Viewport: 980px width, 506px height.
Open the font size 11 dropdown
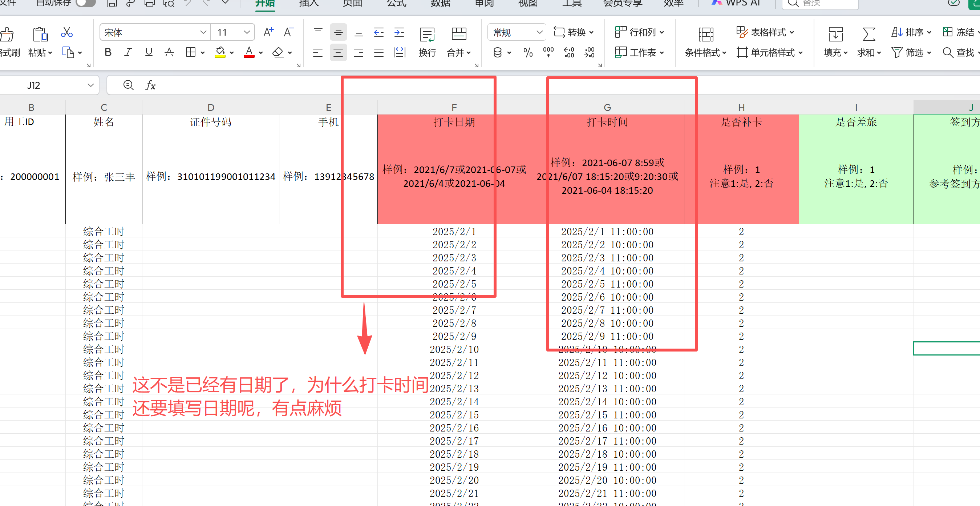[x=247, y=32]
